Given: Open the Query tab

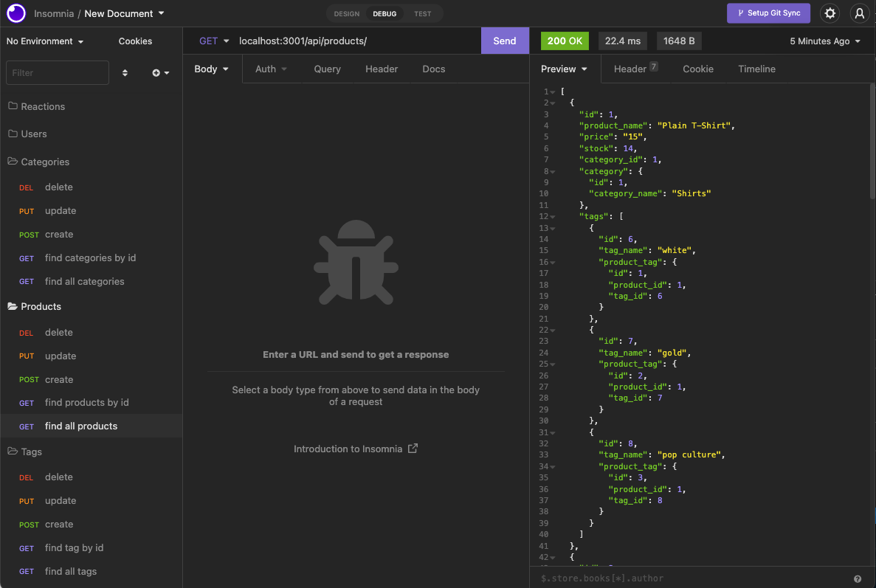Looking at the screenshot, I should [x=327, y=69].
